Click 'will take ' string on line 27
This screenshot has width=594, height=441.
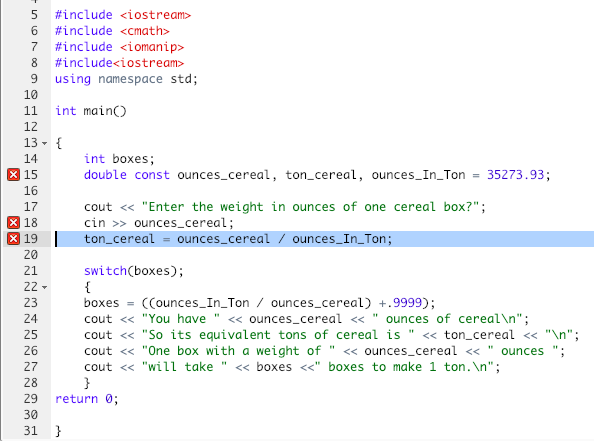[184, 367]
